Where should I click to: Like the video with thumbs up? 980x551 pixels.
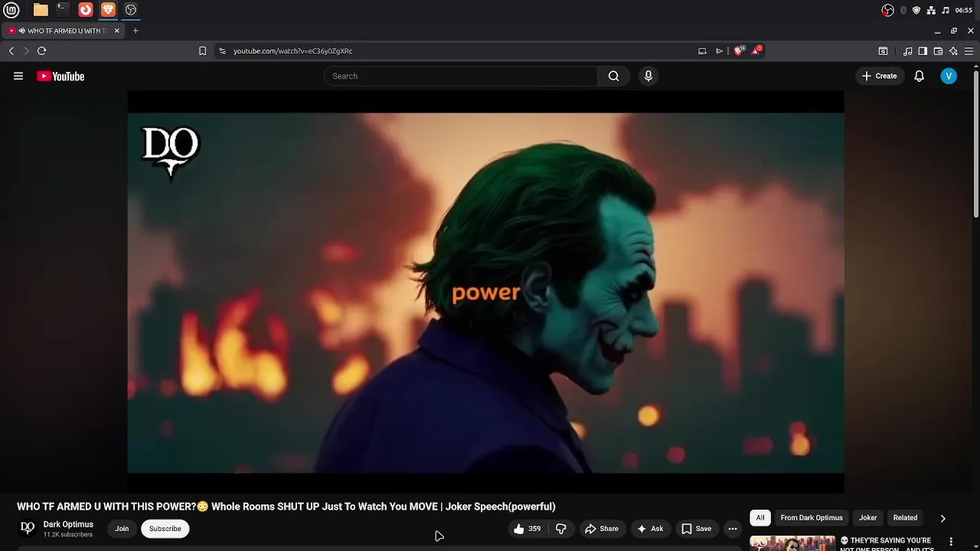528,529
